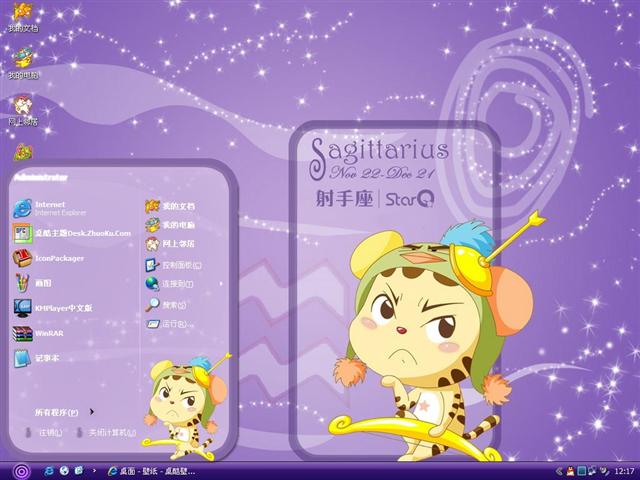640x480 pixels.
Task: Click the 关闭计算机 shut down button
Action: tap(105, 433)
